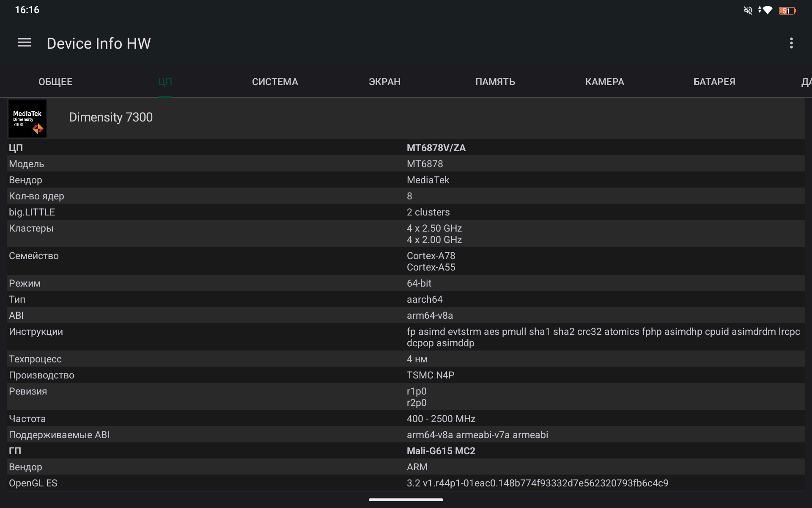Switch to the СИСТЕМА tab

pos(275,82)
